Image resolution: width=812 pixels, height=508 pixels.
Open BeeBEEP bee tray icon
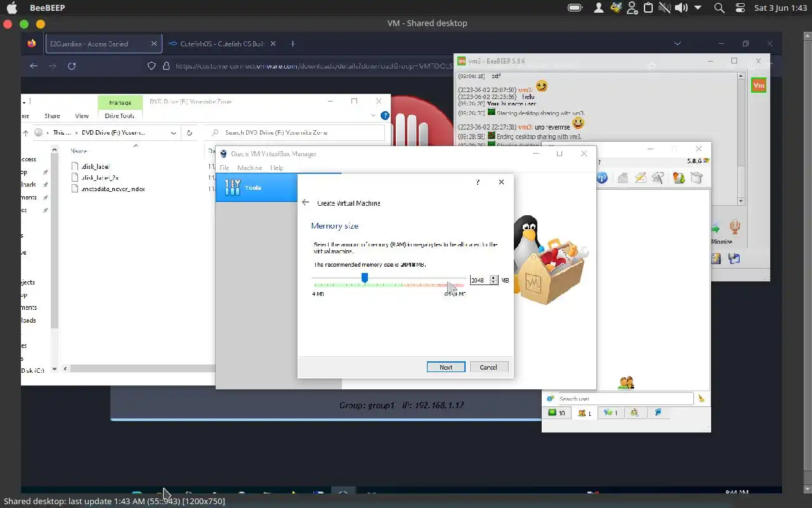[x=615, y=8]
